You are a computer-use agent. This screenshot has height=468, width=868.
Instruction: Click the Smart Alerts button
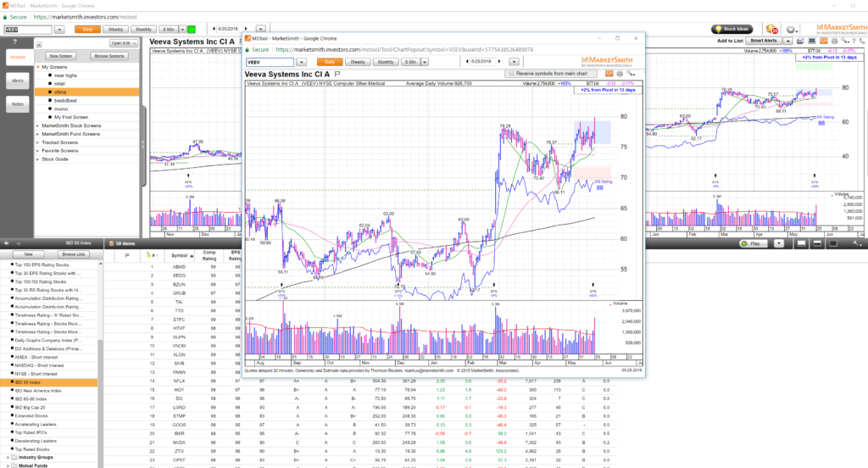(x=764, y=41)
